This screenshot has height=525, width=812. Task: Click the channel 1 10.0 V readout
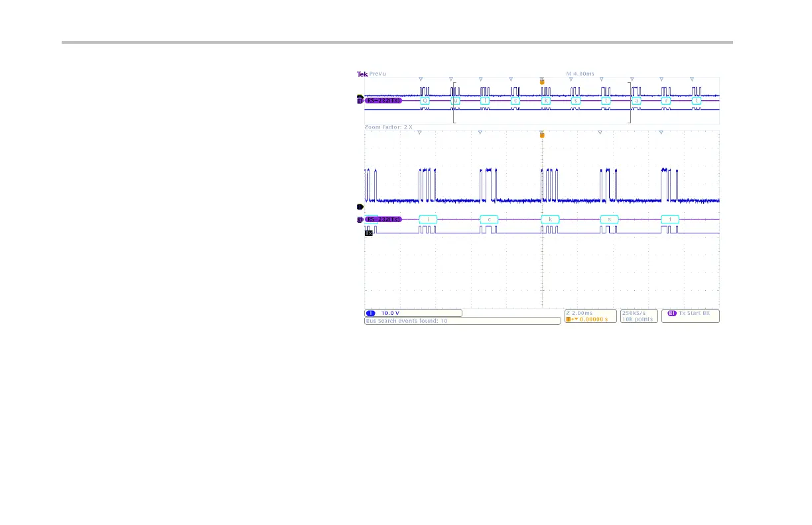[x=413, y=312]
